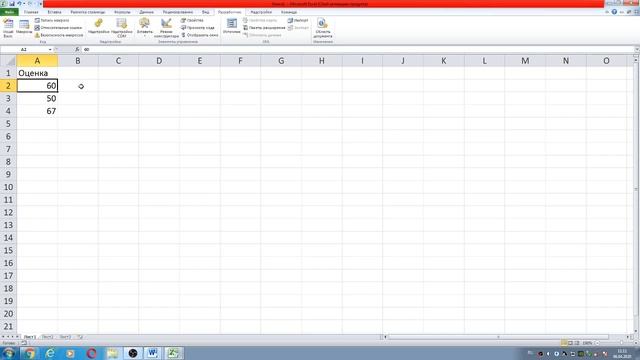Toggle Относительные ссылки mode

[58, 27]
